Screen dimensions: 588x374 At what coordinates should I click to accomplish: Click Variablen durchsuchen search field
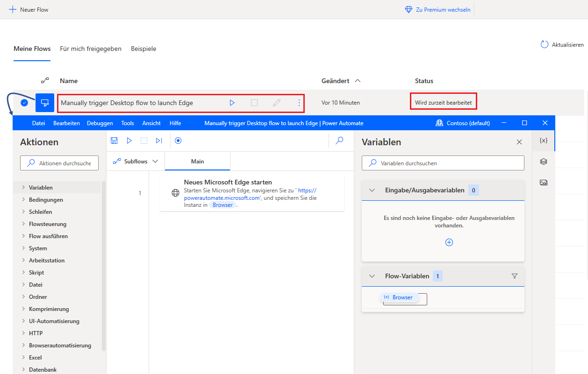click(443, 163)
